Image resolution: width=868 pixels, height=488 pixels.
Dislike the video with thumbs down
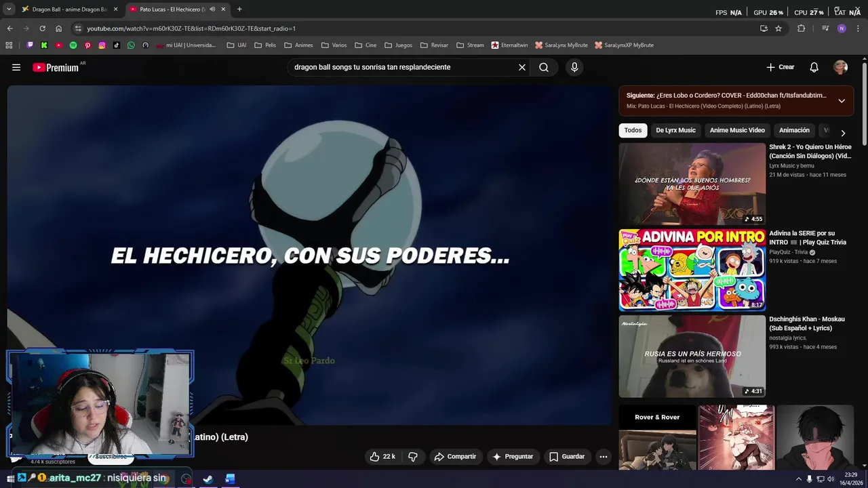click(413, 457)
